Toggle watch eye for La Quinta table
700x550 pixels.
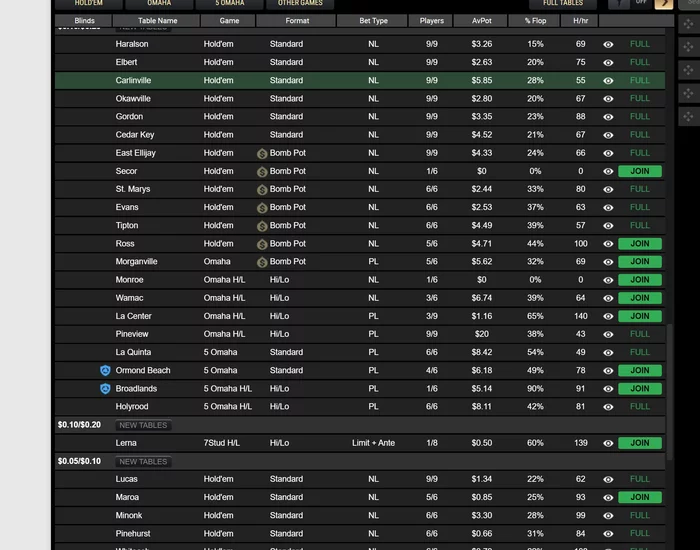[608, 353]
